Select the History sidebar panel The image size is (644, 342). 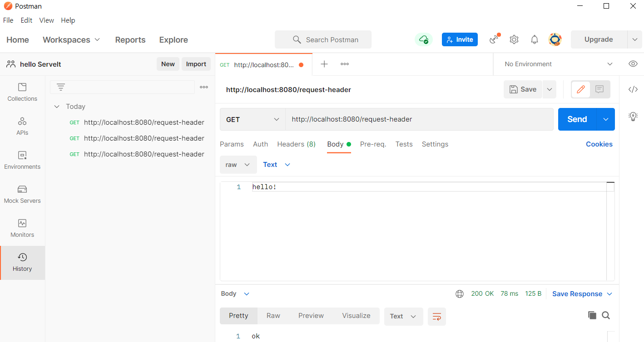tap(22, 263)
